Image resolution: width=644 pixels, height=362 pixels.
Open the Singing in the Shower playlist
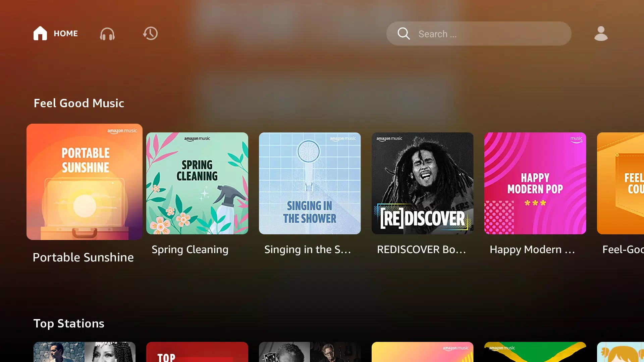[x=310, y=183]
